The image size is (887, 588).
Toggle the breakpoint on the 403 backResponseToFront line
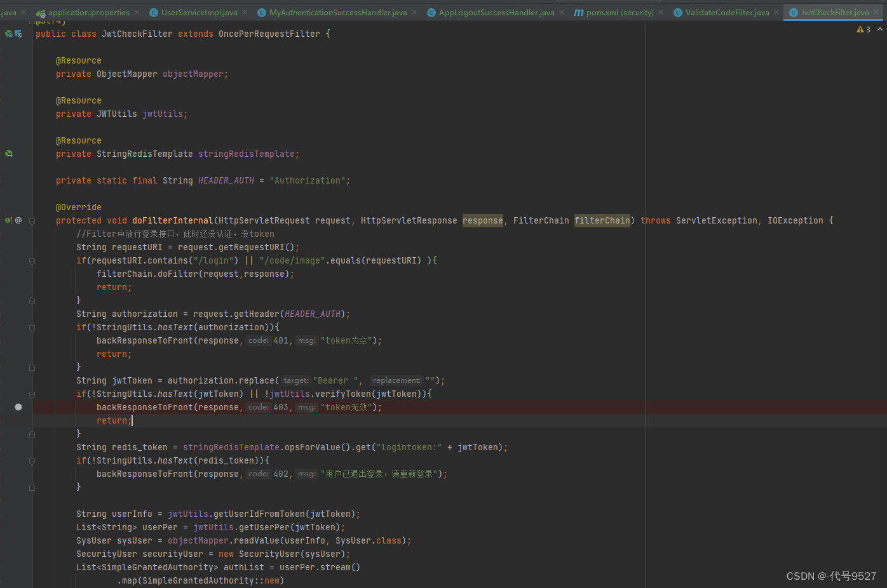pos(18,407)
